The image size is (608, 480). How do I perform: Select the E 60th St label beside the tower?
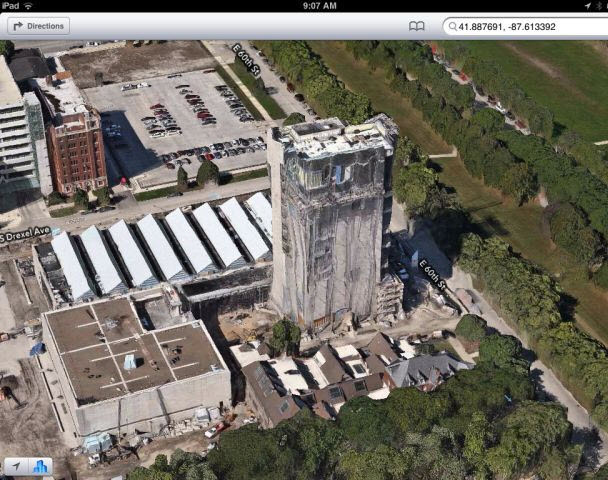click(433, 272)
